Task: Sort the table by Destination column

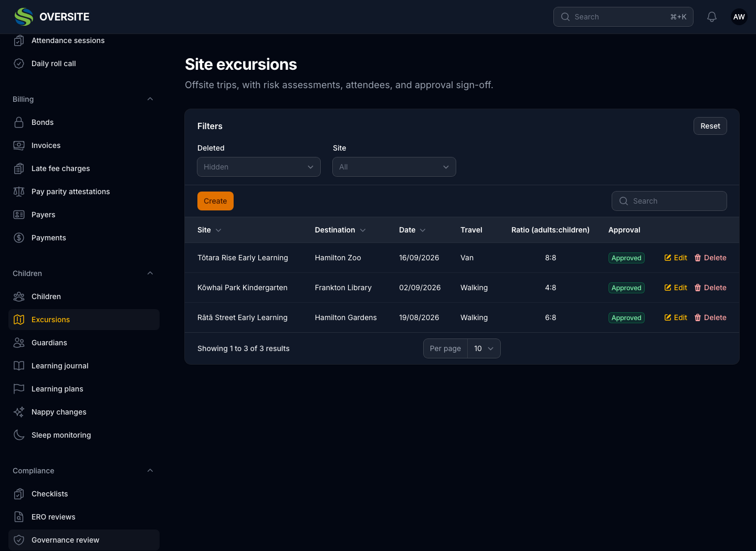Action: tap(340, 230)
